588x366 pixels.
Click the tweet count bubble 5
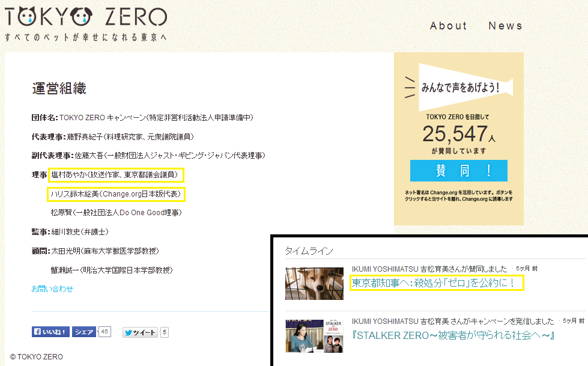164,332
